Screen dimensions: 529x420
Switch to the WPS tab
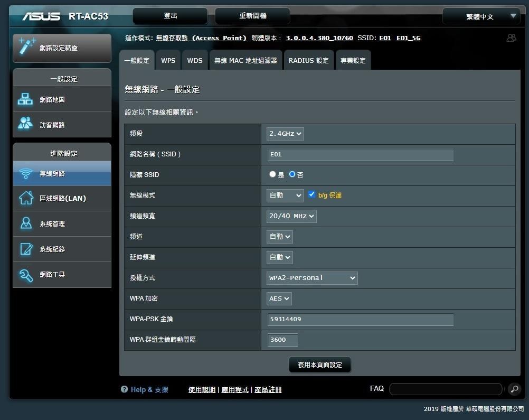168,60
